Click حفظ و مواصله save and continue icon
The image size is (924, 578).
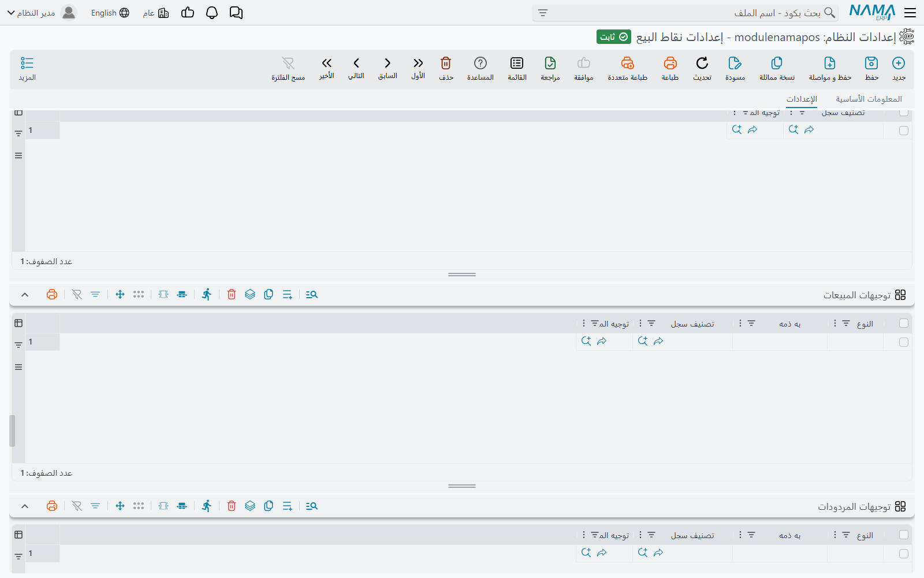pyautogui.click(x=830, y=63)
